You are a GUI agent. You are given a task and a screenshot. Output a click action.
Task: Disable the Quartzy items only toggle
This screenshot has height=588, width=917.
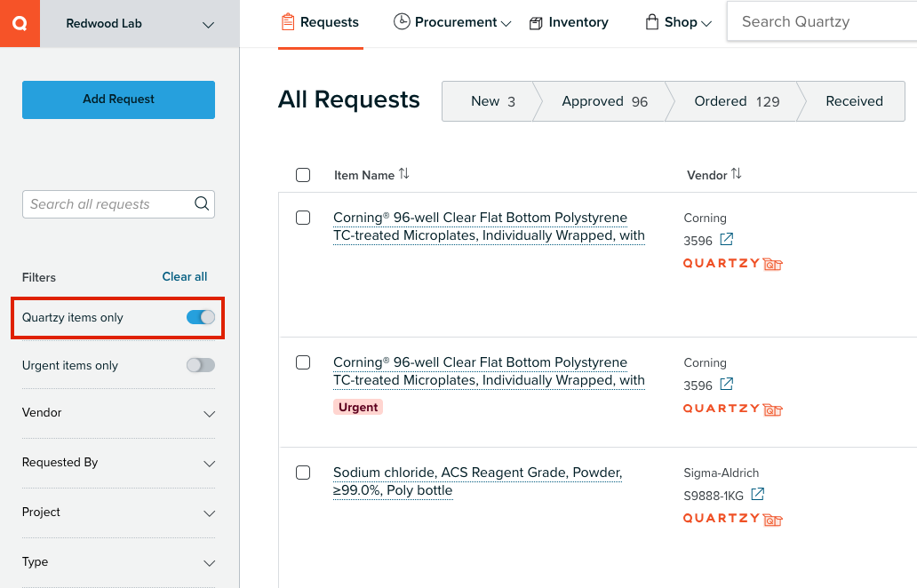(x=201, y=317)
